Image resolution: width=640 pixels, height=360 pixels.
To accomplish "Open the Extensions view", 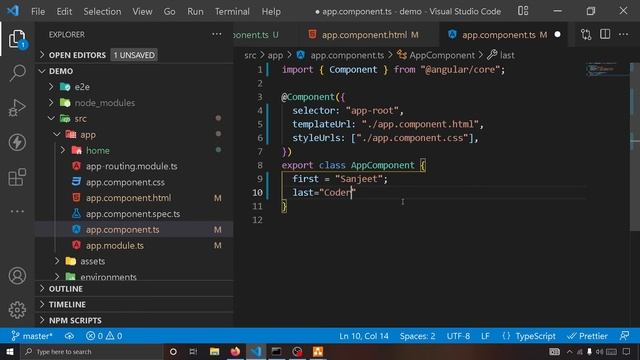I will click(17, 177).
